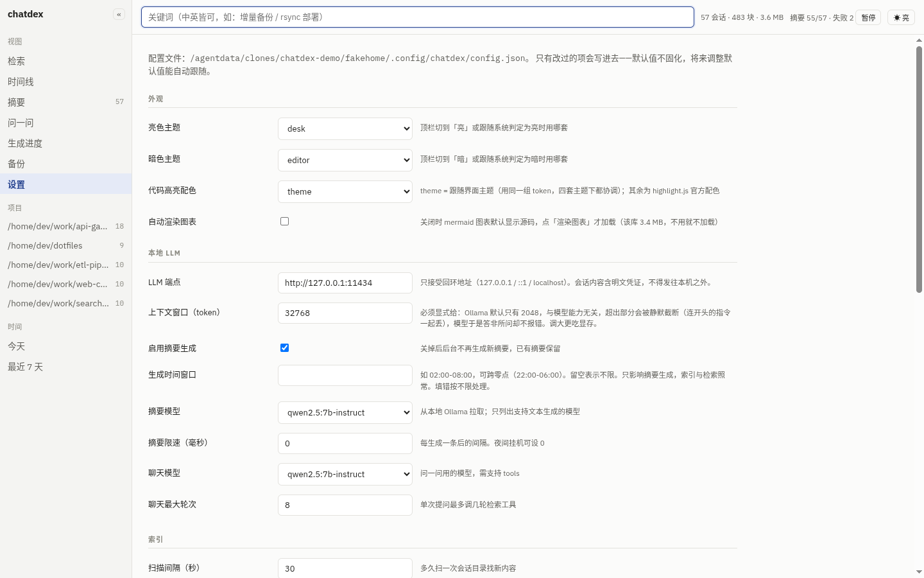Image resolution: width=924 pixels, height=578 pixels.
Task: Click the vertical scrollbar thumb
Action: (x=919, y=170)
